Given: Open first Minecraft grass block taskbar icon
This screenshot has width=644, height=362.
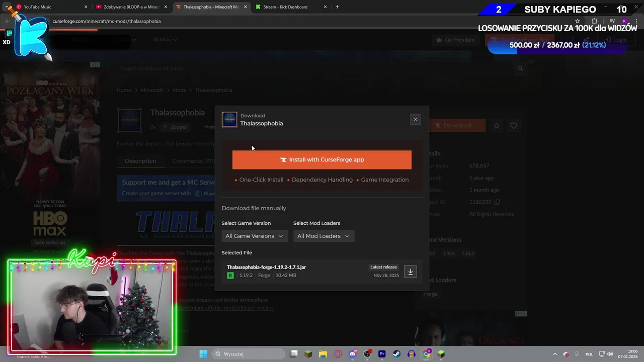Looking at the screenshot, I should (x=308, y=354).
